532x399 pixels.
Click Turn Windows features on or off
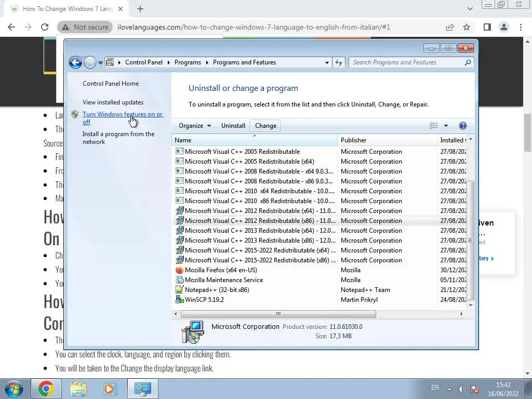coord(123,118)
